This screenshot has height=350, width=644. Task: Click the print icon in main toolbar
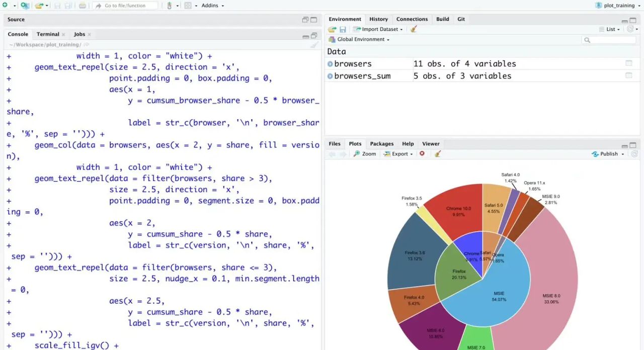tap(82, 6)
